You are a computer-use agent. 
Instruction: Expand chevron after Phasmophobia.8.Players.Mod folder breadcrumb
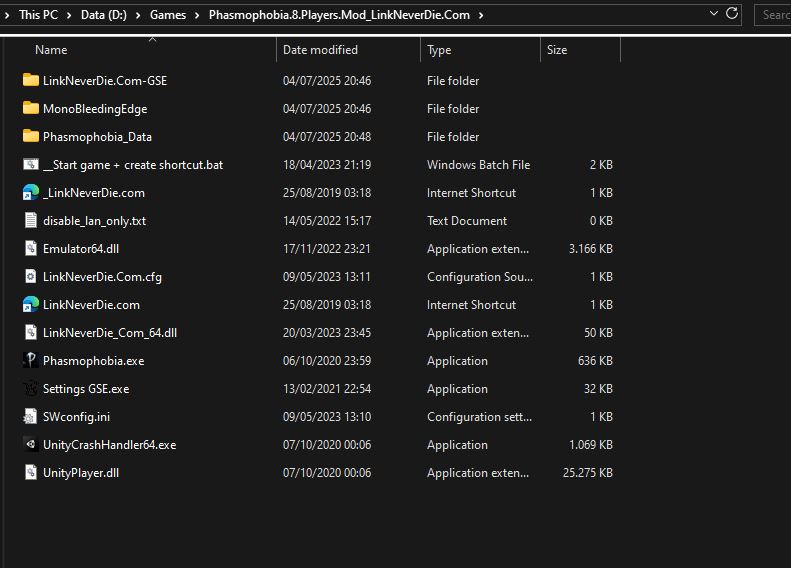point(481,15)
